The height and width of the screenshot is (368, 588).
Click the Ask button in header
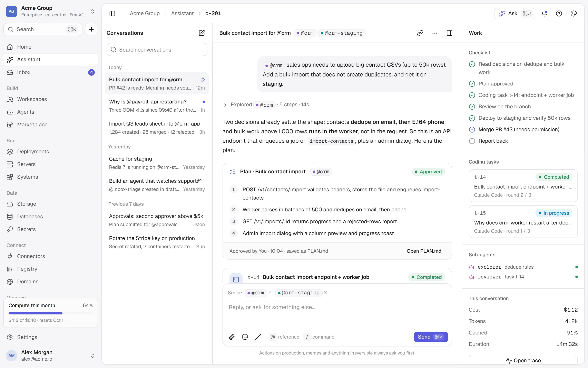click(x=515, y=13)
